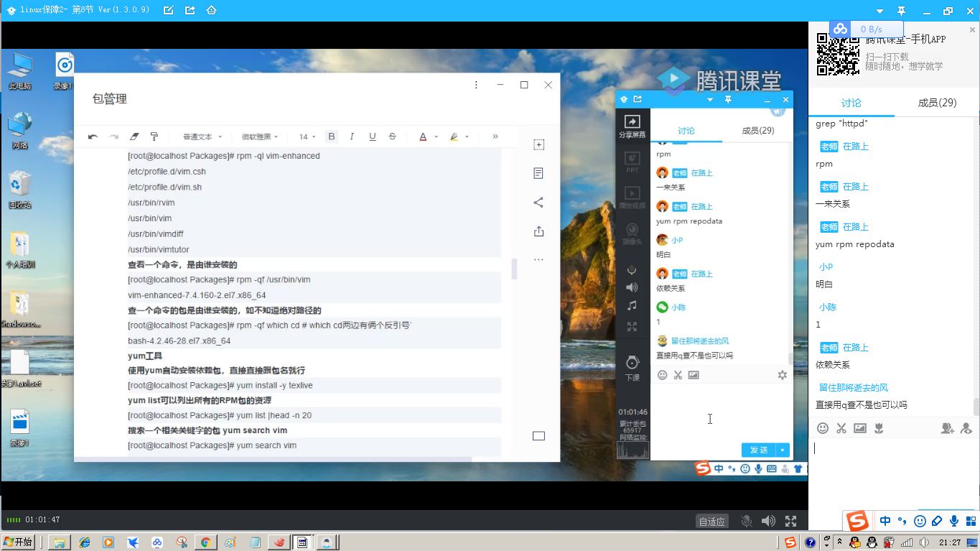The image size is (980, 551).
Task: Click the flower gift icon in the right panel
Action: [x=879, y=428]
